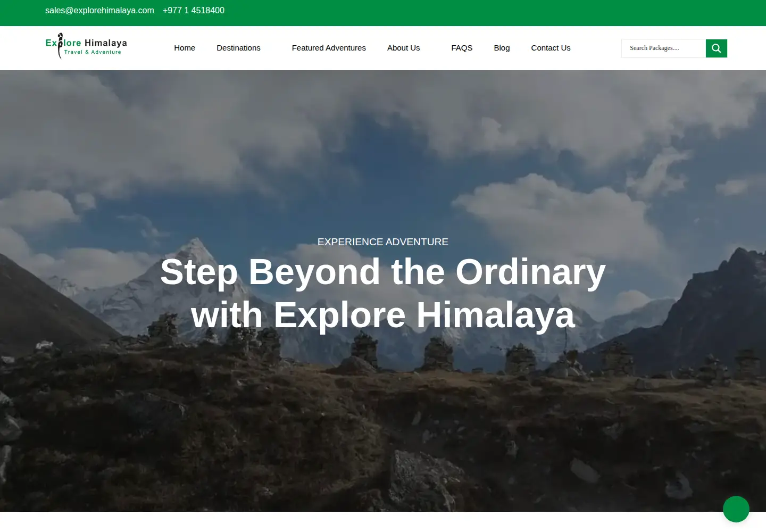This screenshot has height=532, width=766.
Task: Click the green search magnifier button
Action: [716, 48]
